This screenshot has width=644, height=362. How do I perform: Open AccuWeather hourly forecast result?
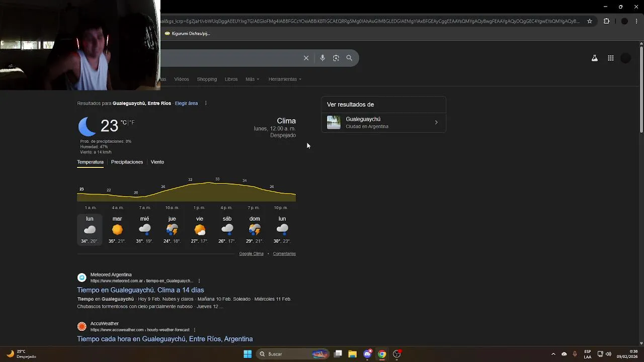pos(165,339)
